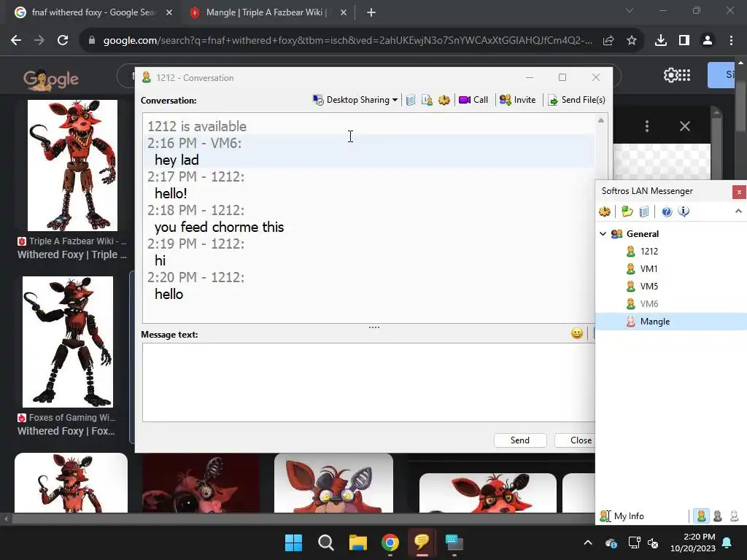747x560 pixels.
Task: Reload the Chrome page
Action: click(x=63, y=41)
